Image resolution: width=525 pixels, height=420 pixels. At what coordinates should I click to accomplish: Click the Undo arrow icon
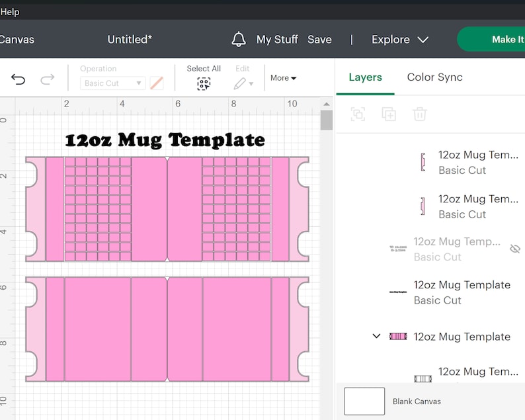coord(18,79)
